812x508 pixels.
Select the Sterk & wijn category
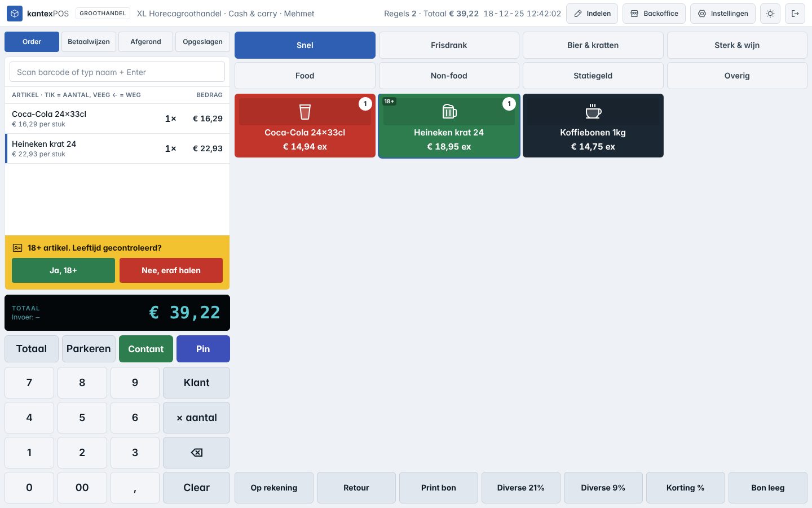(x=737, y=45)
